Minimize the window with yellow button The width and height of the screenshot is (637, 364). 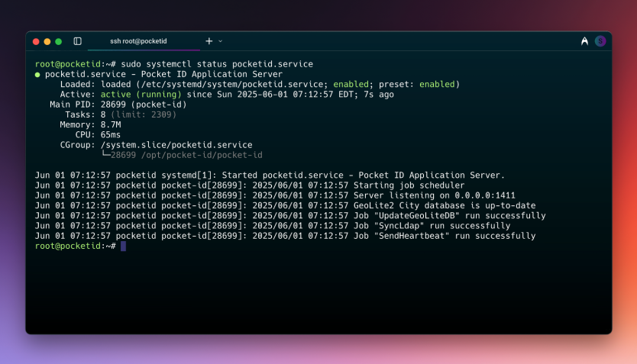(x=47, y=41)
